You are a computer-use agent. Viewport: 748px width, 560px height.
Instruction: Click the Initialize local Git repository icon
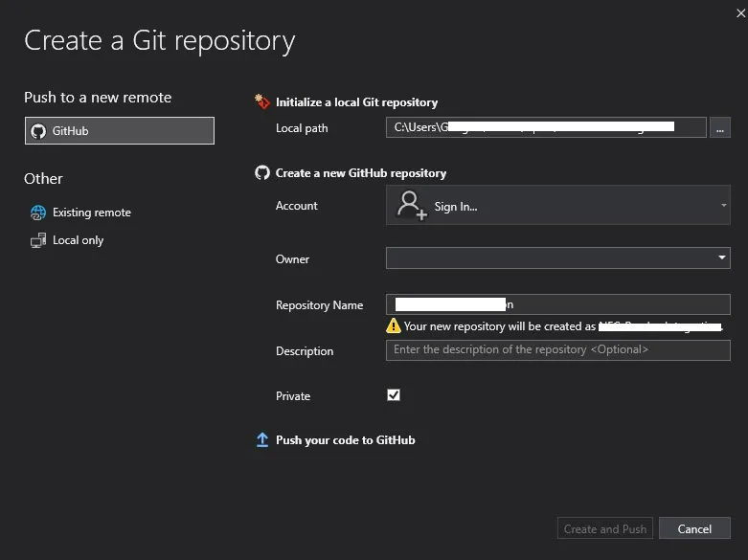click(x=262, y=101)
